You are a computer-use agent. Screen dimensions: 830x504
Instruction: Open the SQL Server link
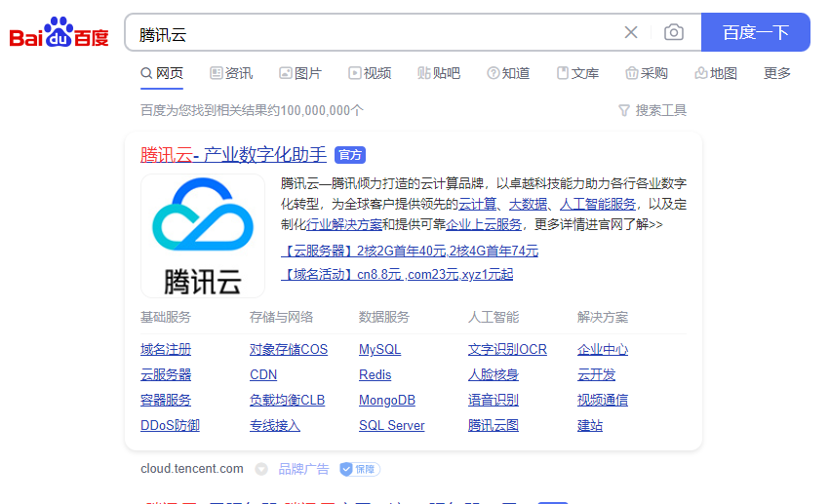(392, 426)
